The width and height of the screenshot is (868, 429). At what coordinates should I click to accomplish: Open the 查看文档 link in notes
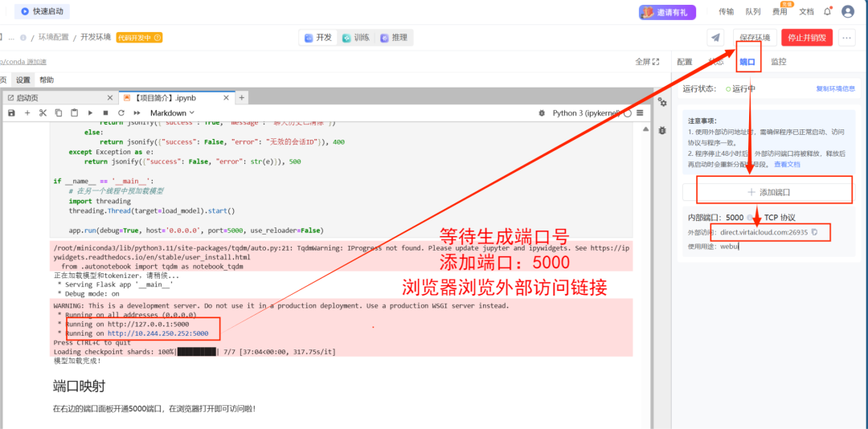(787, 165)
